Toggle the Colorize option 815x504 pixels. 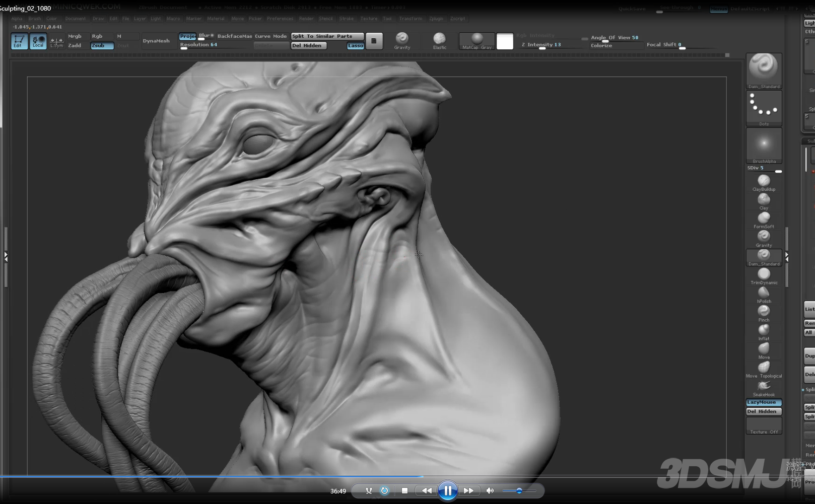pyautogui.click(x=601, y=45)
